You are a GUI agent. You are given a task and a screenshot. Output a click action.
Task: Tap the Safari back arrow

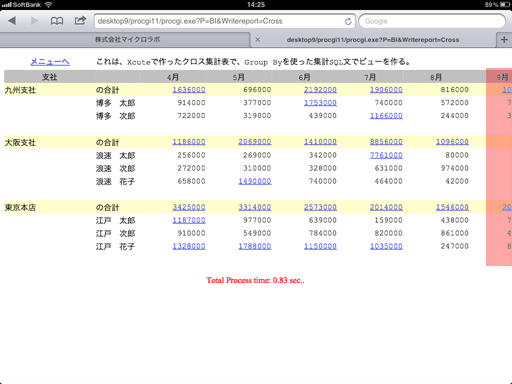(12, 21)
